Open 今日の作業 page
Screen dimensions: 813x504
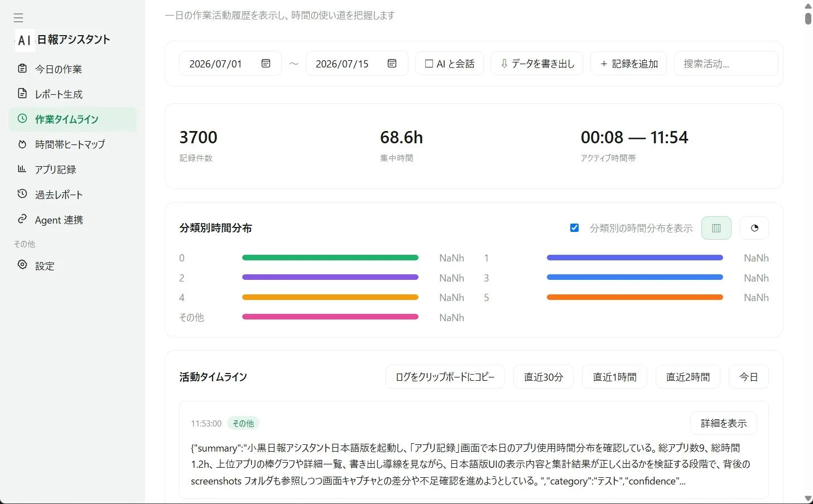pyautogui.click(x=73, y=69)
